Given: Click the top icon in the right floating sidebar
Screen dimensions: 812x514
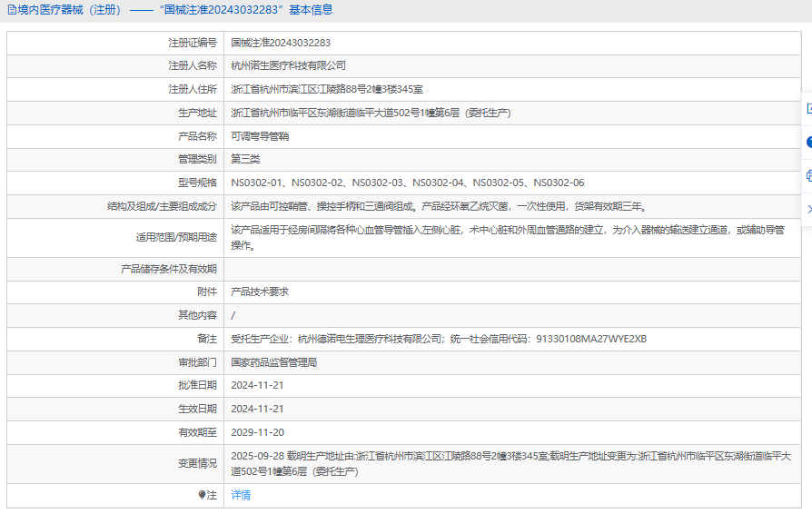Looking at the screenshot, I should [808, 108].
